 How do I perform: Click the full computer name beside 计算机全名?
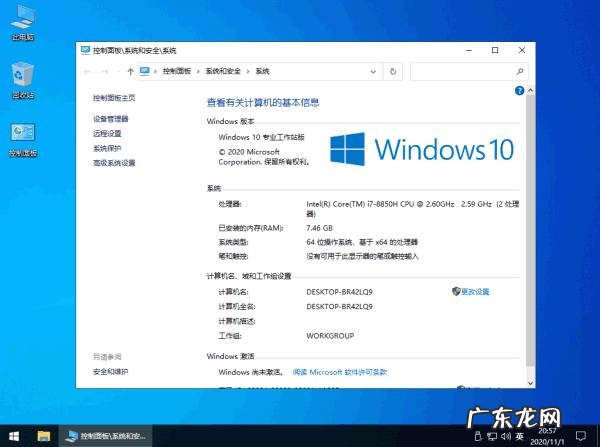[339, 307]
